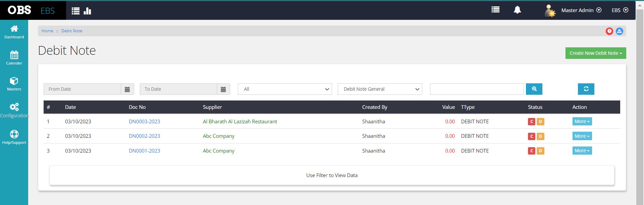The width and height of the screenshot is (644, 205).
Task: Click the TType column header
Action: (x=468, y=107)
